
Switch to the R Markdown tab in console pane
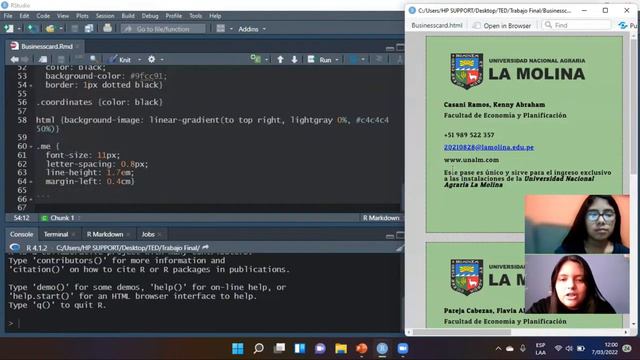click(105, 234)
